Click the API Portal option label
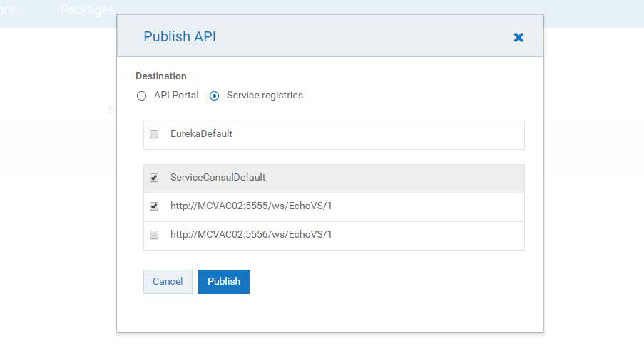644x349 pixels. tap(176, 96)
